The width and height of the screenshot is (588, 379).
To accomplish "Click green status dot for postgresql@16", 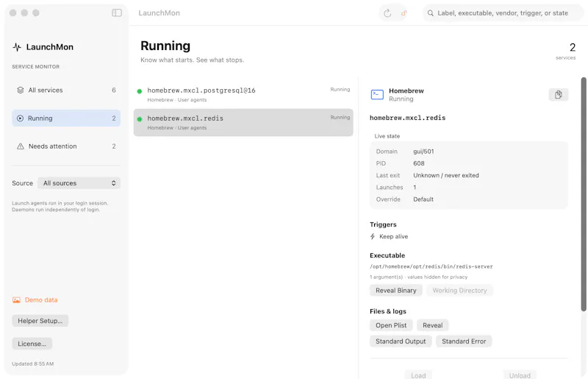I will [140, 91].
